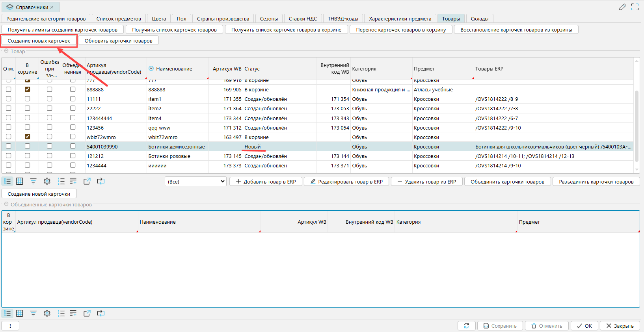
Task: Click the pencil edit icon at top right
Action: tap(622, 7)
